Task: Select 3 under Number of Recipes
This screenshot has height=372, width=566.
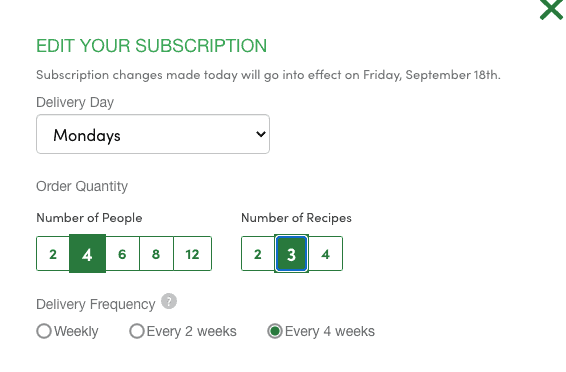Action: coord(291,254)
